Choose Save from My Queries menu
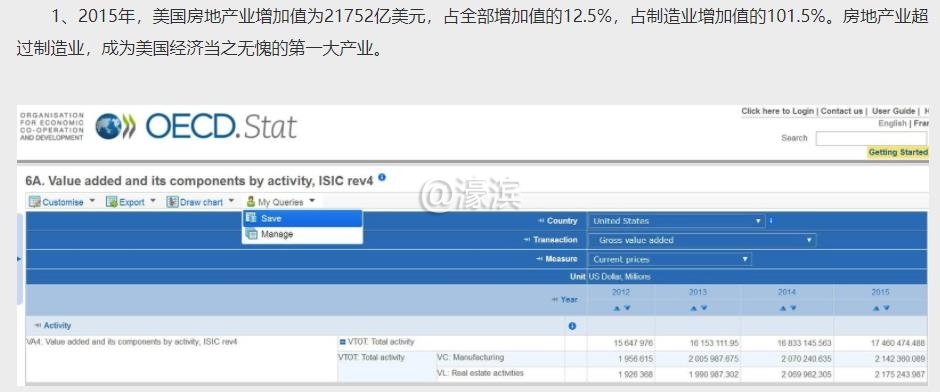The image size is (940, 392). tap(302, 219)
